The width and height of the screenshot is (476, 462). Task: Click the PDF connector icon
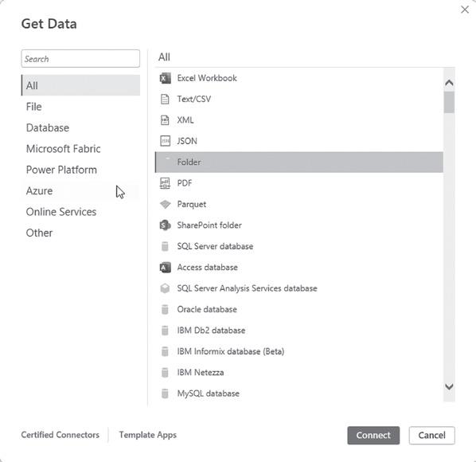click(x=165, y=183)
